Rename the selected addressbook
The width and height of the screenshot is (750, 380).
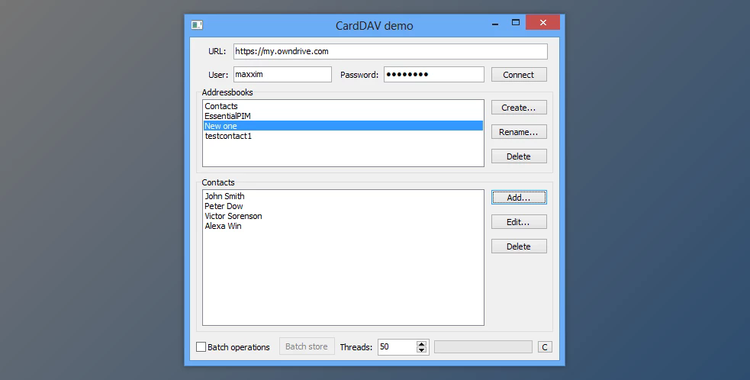pyautogui.click(x=518, y=132)
